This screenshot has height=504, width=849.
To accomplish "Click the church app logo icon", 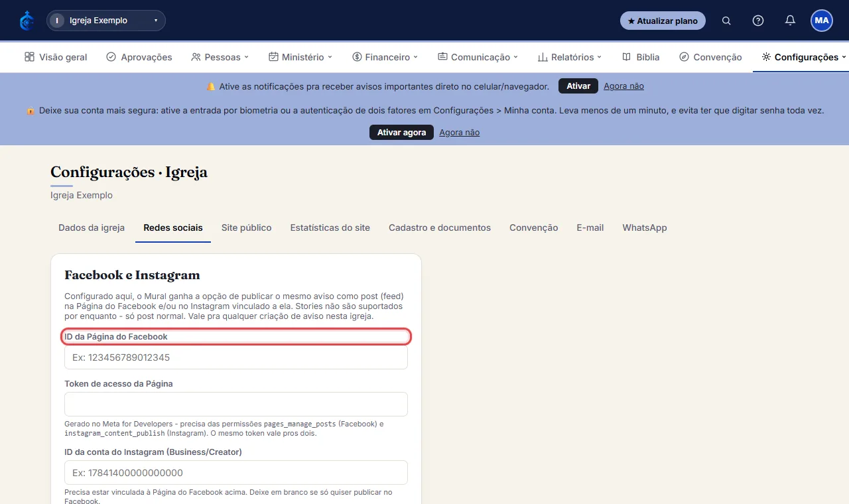I will [27, 21].
